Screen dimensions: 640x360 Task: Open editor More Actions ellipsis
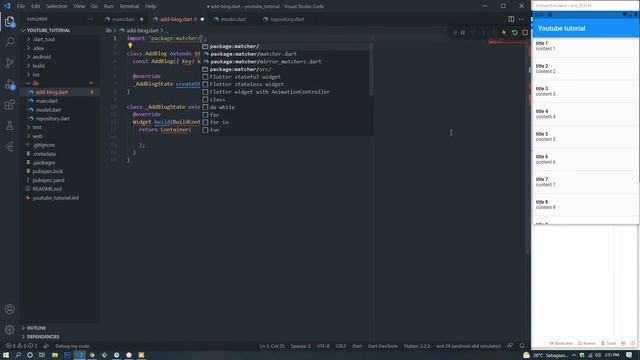(x=522, y=19)
